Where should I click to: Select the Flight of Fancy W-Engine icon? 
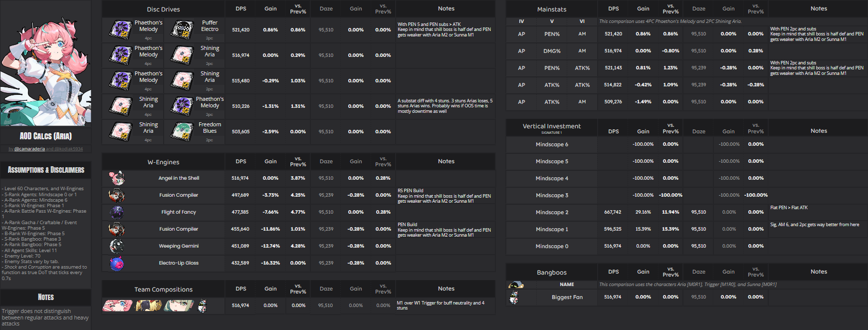117,212
